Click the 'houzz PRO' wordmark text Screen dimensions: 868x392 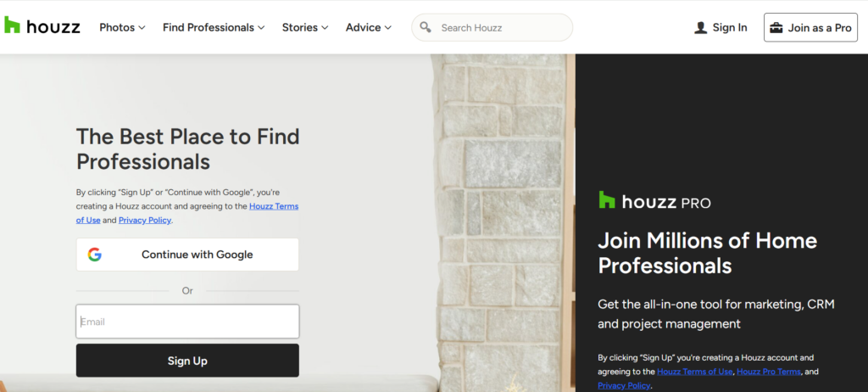pyautogui.click(x=666, y=203)
